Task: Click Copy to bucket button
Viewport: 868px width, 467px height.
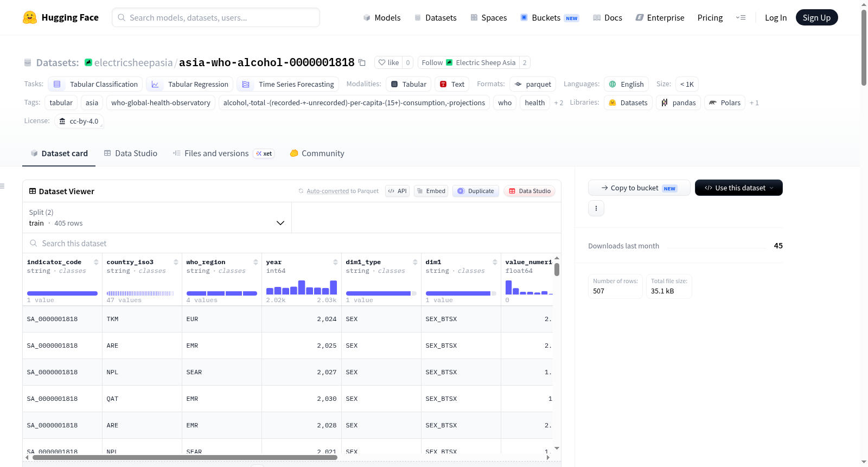Action: point(639,188)
